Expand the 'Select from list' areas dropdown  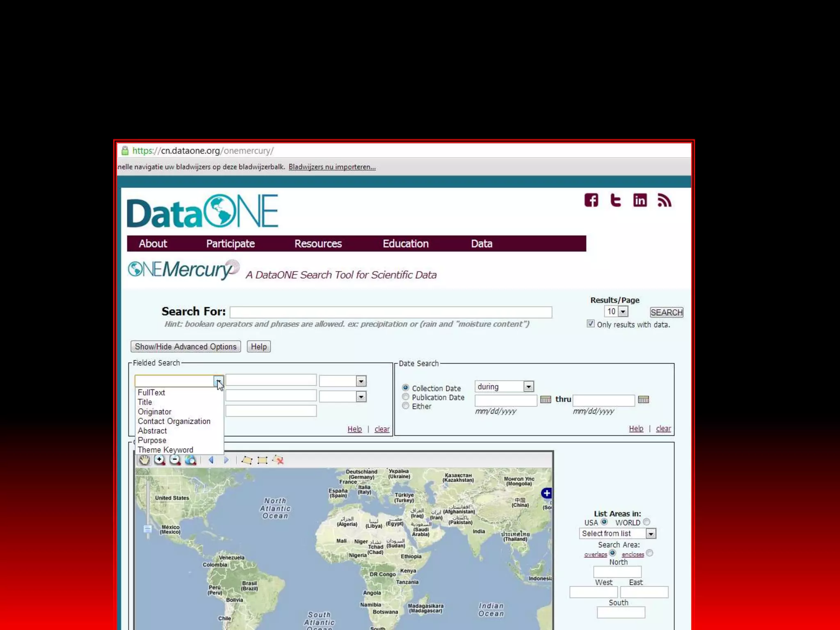pos(651,534)
